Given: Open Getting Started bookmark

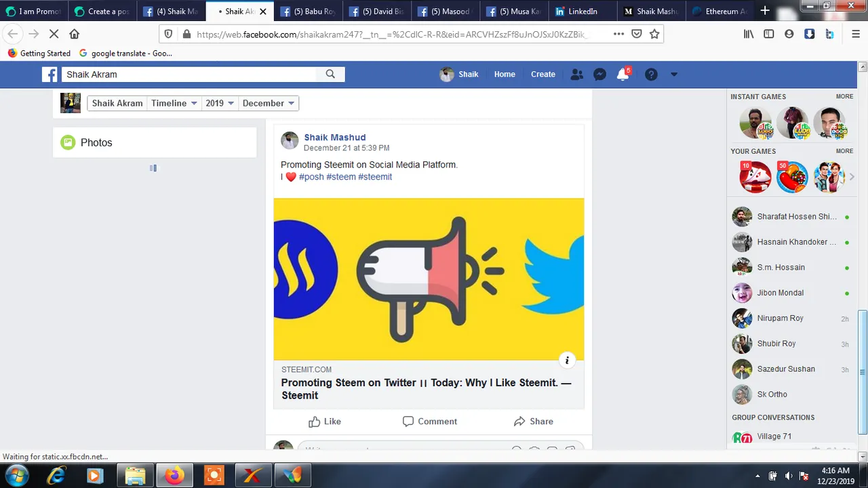Looking at the screenshot, I should click(39, 53).
